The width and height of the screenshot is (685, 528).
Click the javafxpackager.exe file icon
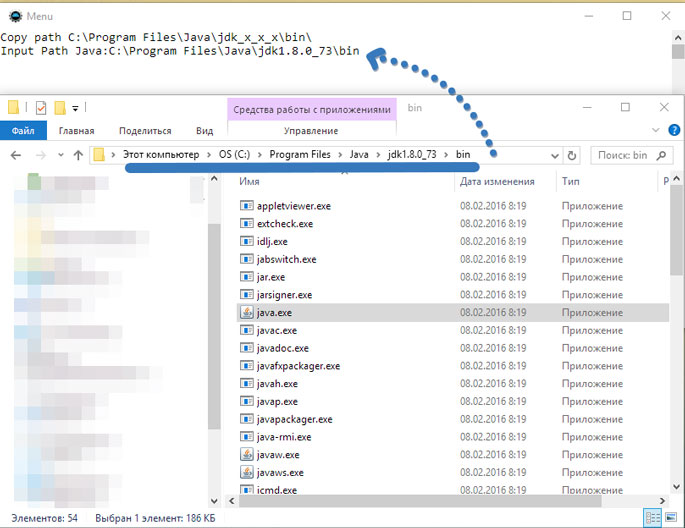[246, 366]
